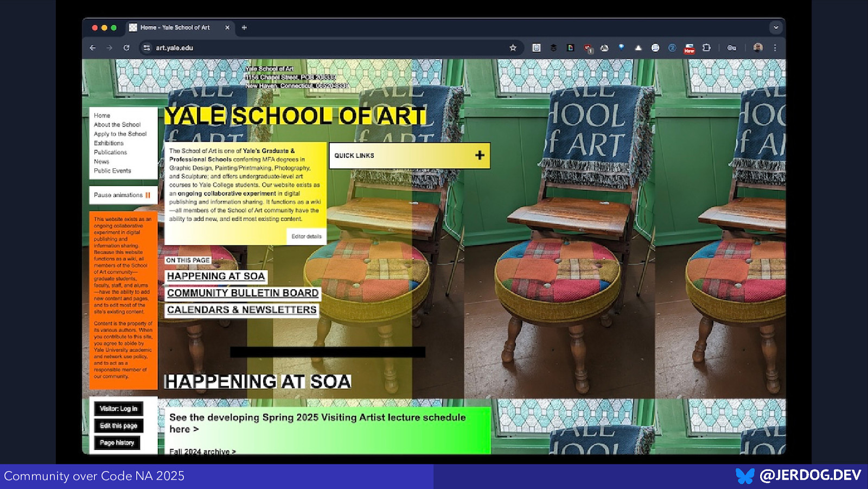The image size is (868, 489).
Task: Click the 'ON THIS PAGE' label
Action: tap(188, 261)
